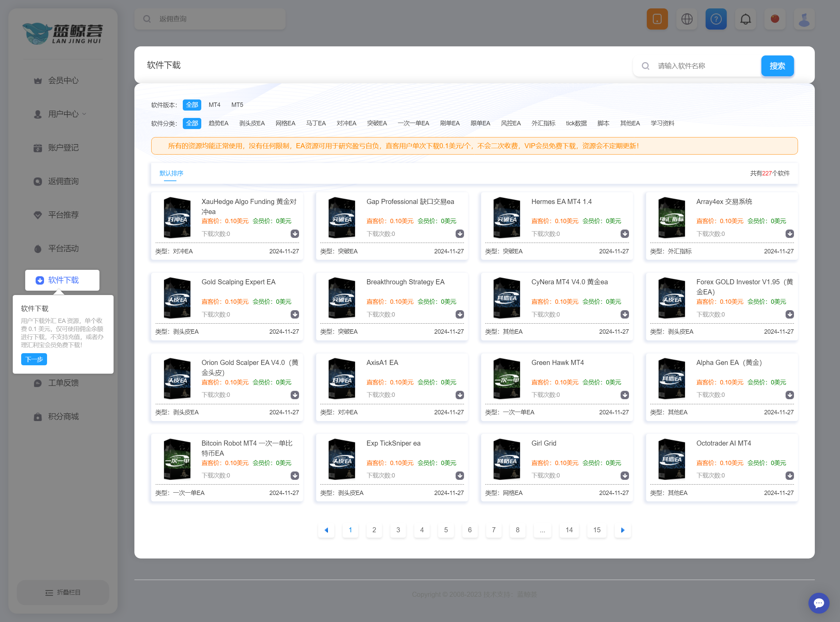Open the Hermes EA MT4 thumbnail

(506, 218)
